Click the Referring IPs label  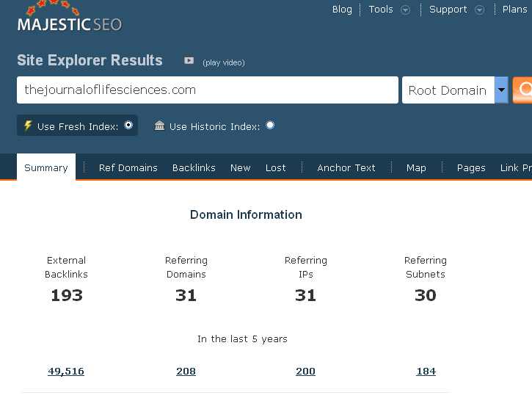(x=306, y=267)
